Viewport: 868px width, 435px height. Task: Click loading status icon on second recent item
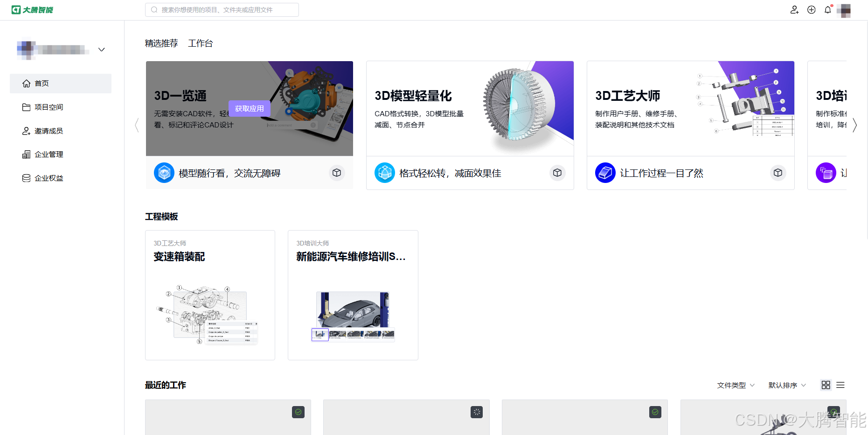477,412
